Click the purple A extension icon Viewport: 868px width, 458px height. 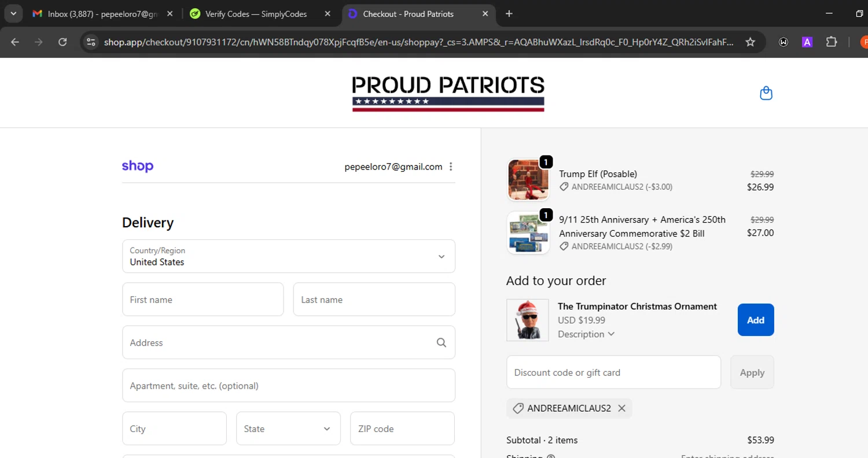tap(807, 42)
